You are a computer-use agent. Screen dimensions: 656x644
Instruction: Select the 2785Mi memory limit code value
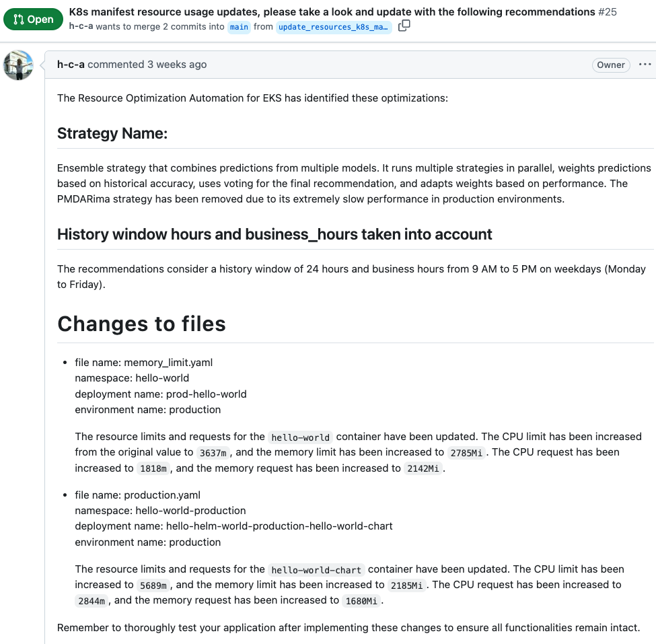(x=467, y=452)
